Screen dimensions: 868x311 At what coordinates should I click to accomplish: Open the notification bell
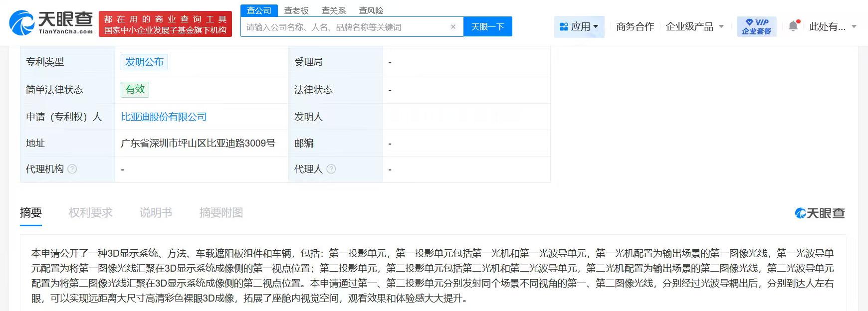click(793, 26)
